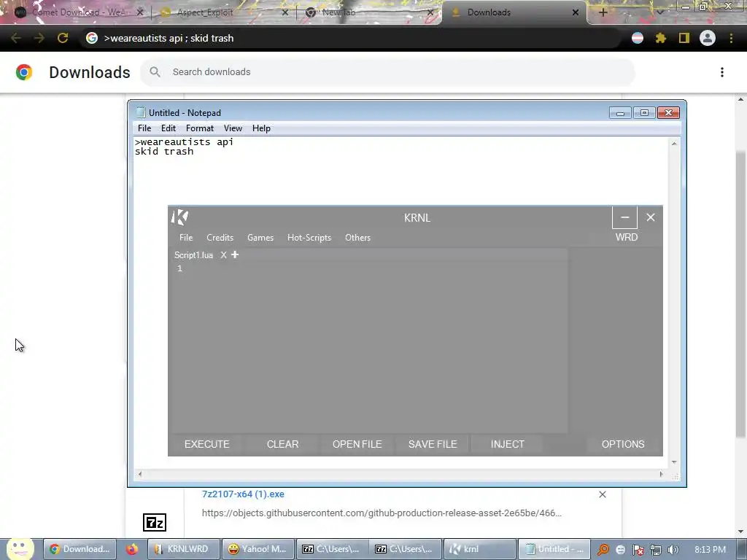Screen dimensions: 747x560
Task: Click EXECUTE in KRNL window
Action: click(x=206, y=444)
